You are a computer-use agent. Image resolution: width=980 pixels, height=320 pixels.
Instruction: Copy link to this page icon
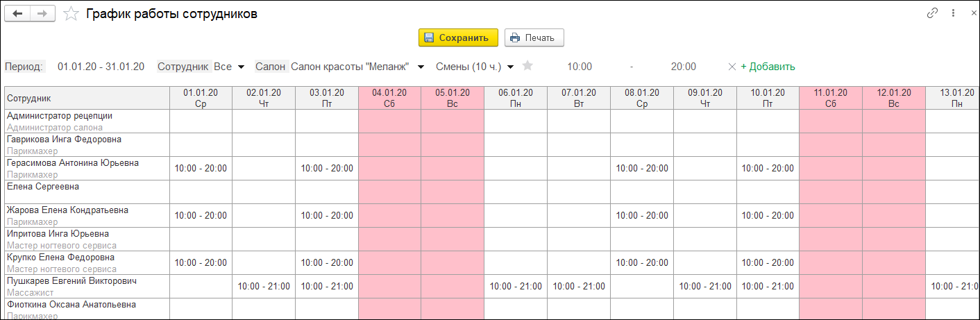[933, 13]
